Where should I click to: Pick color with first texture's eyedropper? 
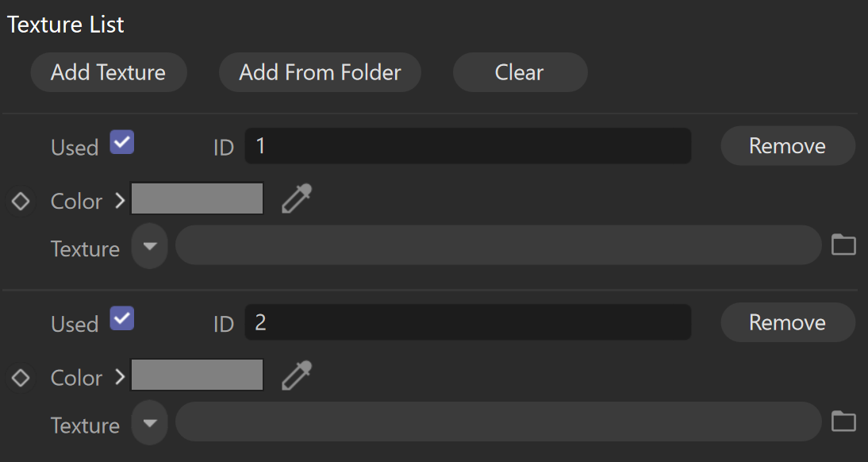point(297,199)
